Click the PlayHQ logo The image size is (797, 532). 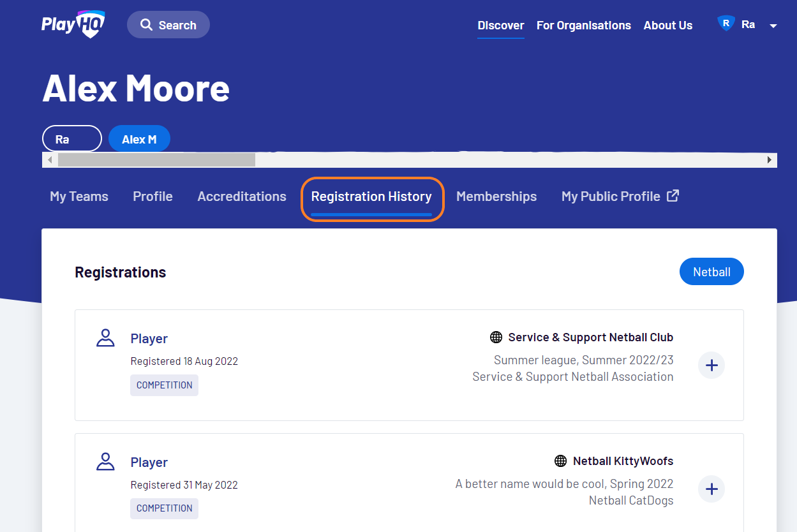(x=72, y=24)
